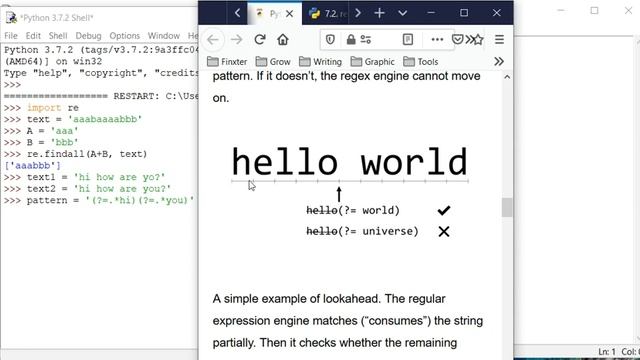640x360 pixels.
Task: Open Edit menu in Python Shell
Action: coord(33,36)
